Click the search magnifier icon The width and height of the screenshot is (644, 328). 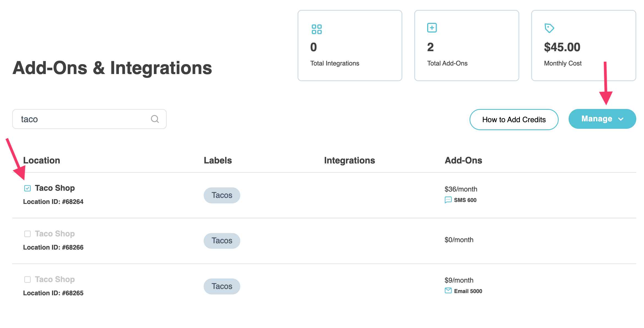tap(155, 119)
